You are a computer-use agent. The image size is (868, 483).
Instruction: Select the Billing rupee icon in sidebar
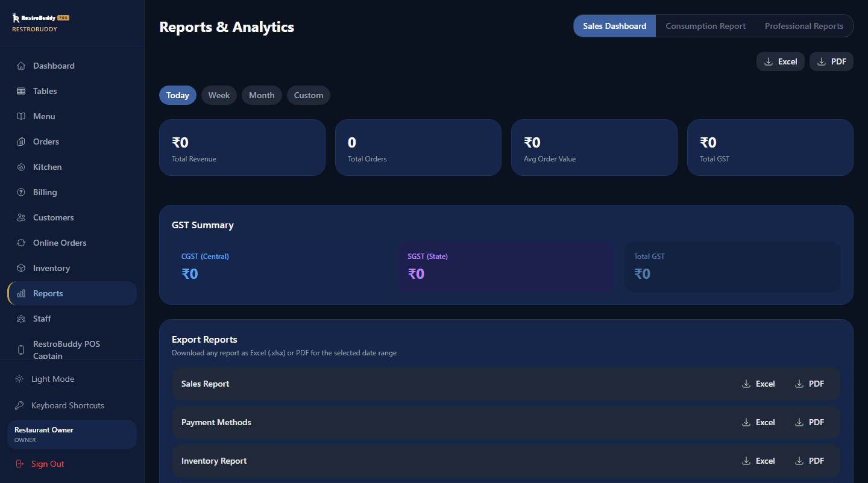(x=21, y=192)
